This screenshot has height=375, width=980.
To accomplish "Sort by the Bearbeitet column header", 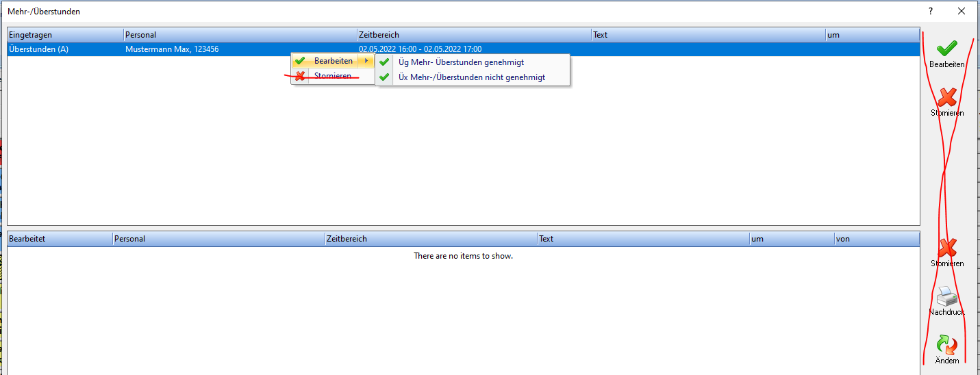I will (60, 239).
